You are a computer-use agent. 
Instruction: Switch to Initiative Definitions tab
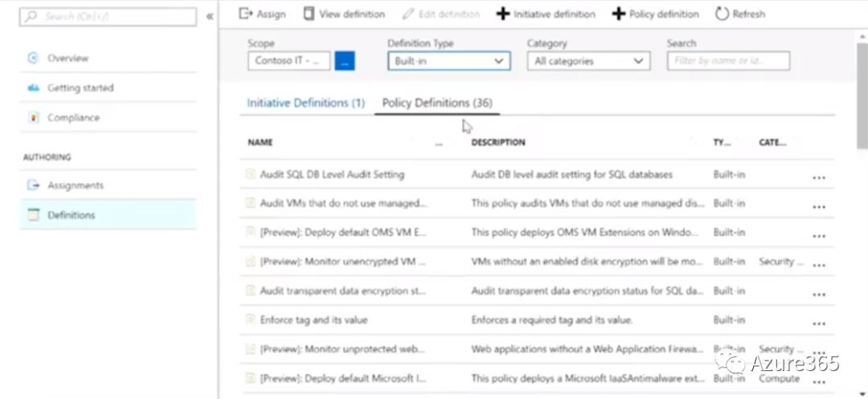pos(305,103)
